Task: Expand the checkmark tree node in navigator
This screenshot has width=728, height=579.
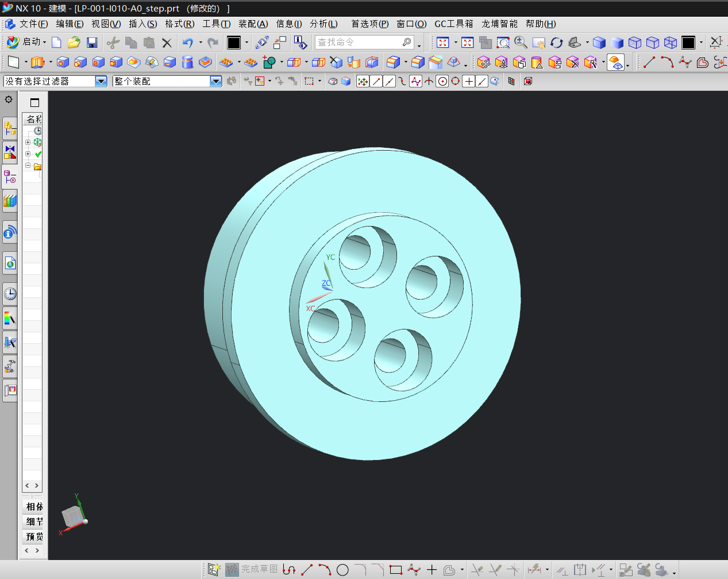Action: (x=28, y=154)
